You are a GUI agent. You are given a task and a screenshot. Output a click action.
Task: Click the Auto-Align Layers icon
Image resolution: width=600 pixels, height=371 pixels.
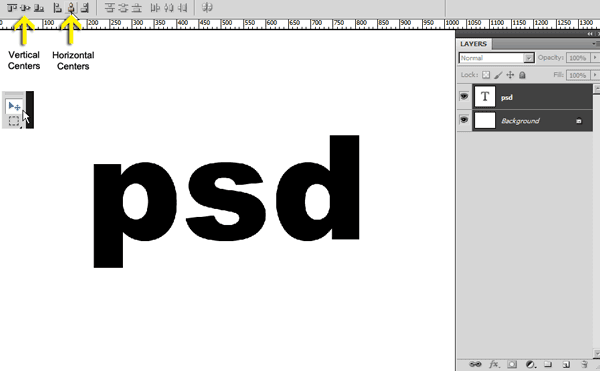207,7
